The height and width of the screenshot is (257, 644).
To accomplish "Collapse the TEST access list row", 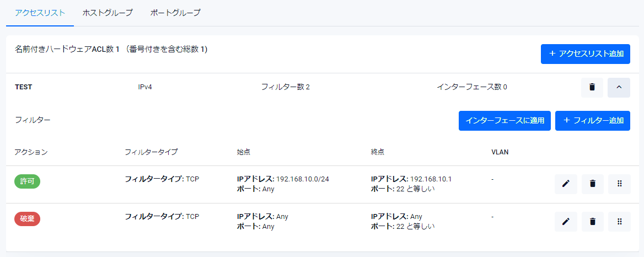I will pyautogui.click(x=619, y=87).
